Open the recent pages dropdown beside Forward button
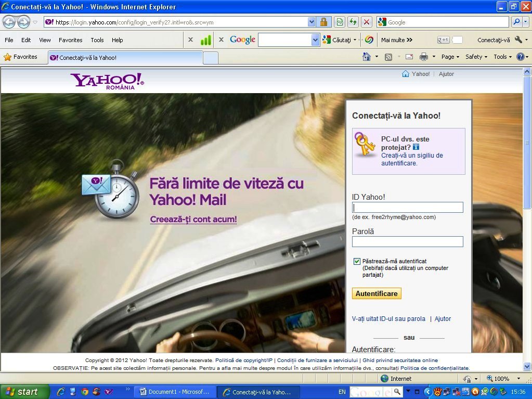The image size is (532, 399). 35,22
